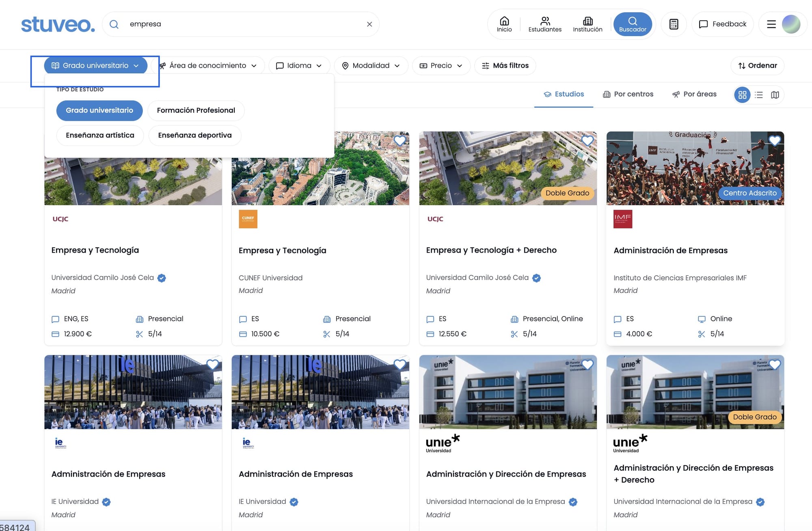Switch to the Por áreas tab
This screenshot has height=531, width=812.
694,95
